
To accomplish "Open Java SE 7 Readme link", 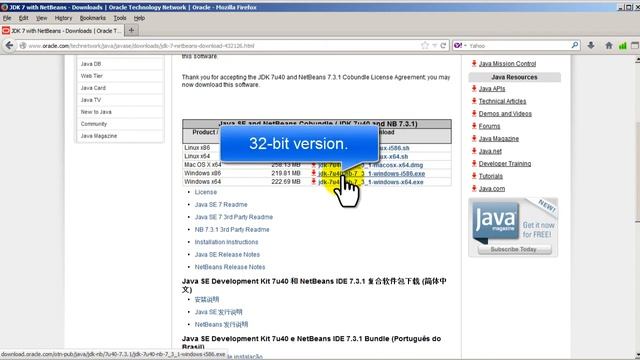I will click(x=221, y=204).
